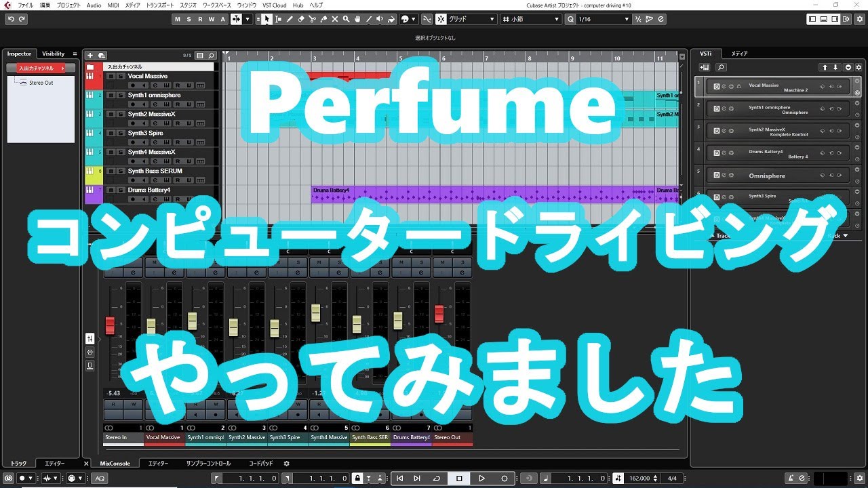Solo the Synth1 omnisphere track
This screenshot has width=868, height=488.
coord(120,95)
